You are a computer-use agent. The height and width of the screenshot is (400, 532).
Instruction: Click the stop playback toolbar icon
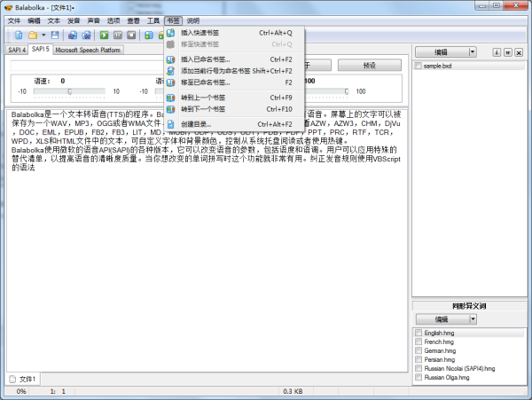131,35
